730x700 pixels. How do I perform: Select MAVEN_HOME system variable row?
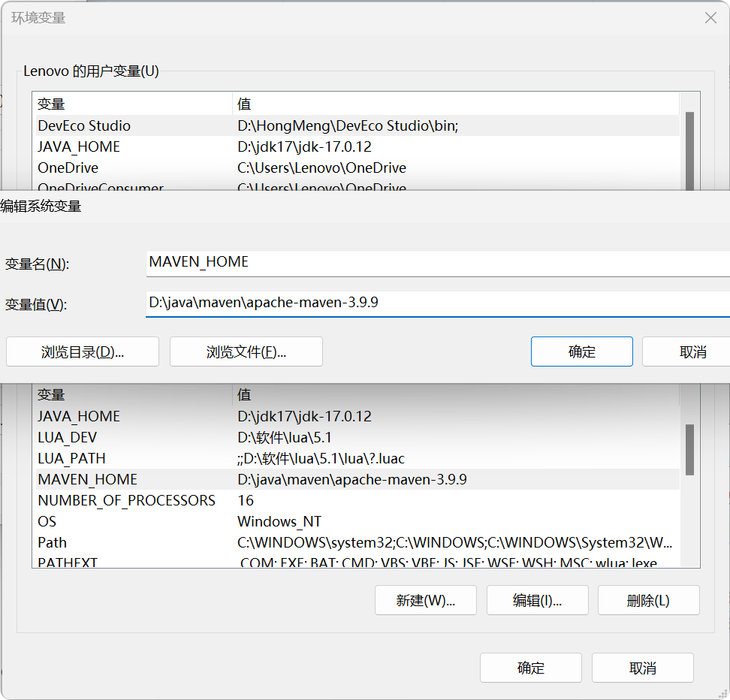(357, 479)
